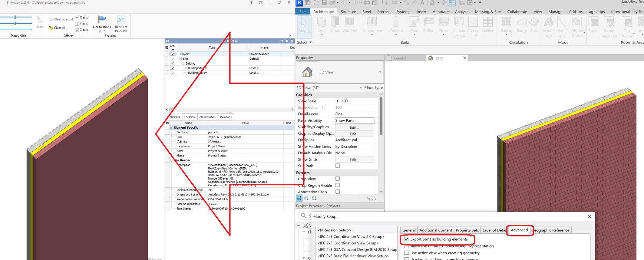
Task: Toggle the Y axis checkbox
Action: (77, 24)
